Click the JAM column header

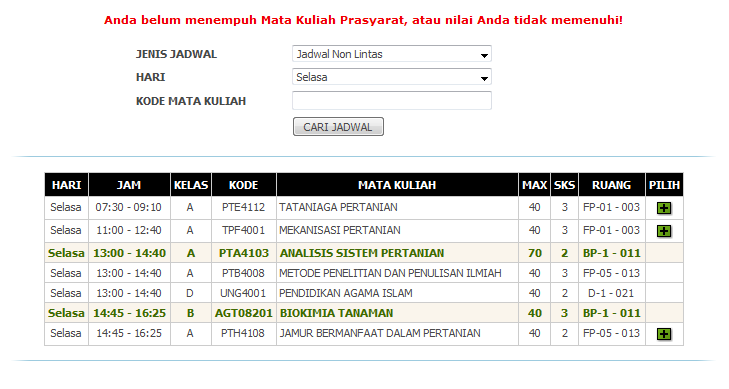coord(129,185)
